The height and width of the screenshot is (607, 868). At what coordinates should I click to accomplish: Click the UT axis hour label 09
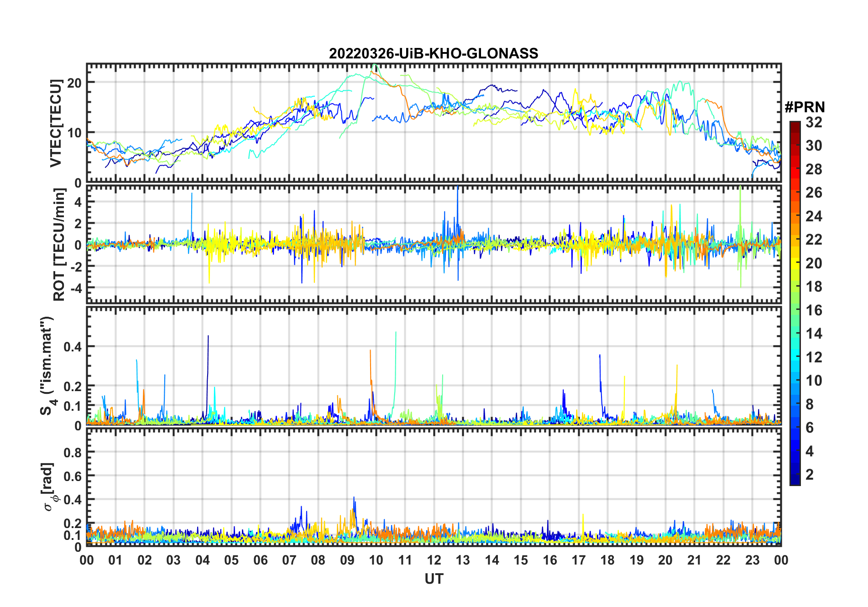[347, 560]
